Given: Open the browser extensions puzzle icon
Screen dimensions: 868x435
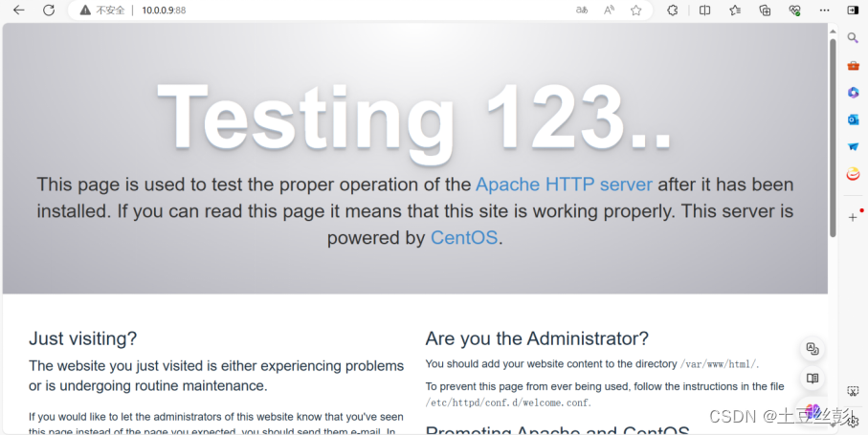Looking at the screenshot, I should pos(673,10).
